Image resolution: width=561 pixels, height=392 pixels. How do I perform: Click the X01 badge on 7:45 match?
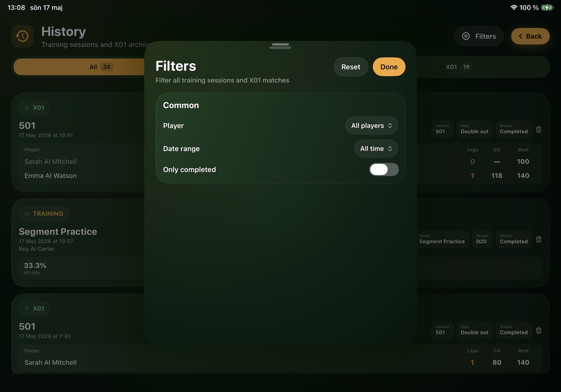[x=34, y=309]
